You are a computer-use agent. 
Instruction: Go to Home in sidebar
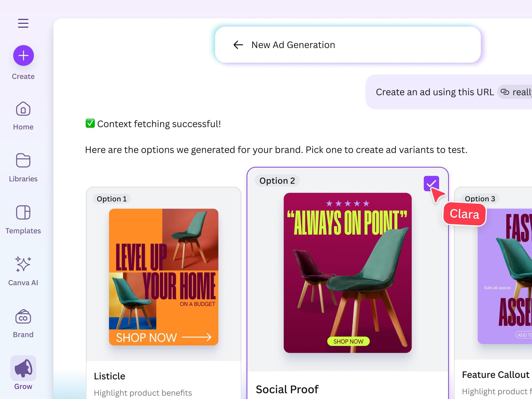(x=23, y=109)
